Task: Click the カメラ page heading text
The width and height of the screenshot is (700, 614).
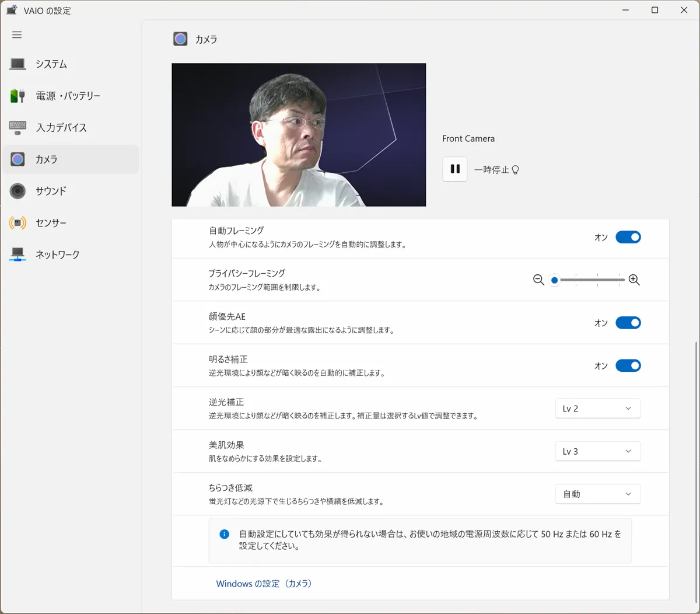Action: tap(206, 40)
